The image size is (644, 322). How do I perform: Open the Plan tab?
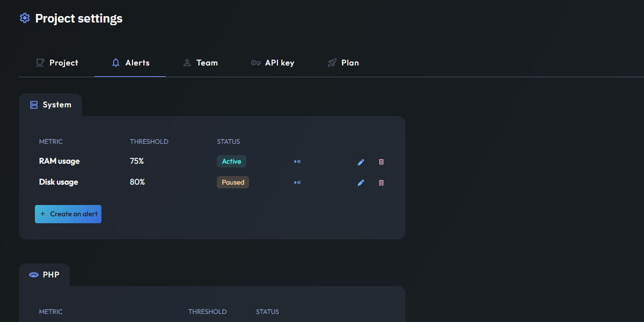click(343, 63)
